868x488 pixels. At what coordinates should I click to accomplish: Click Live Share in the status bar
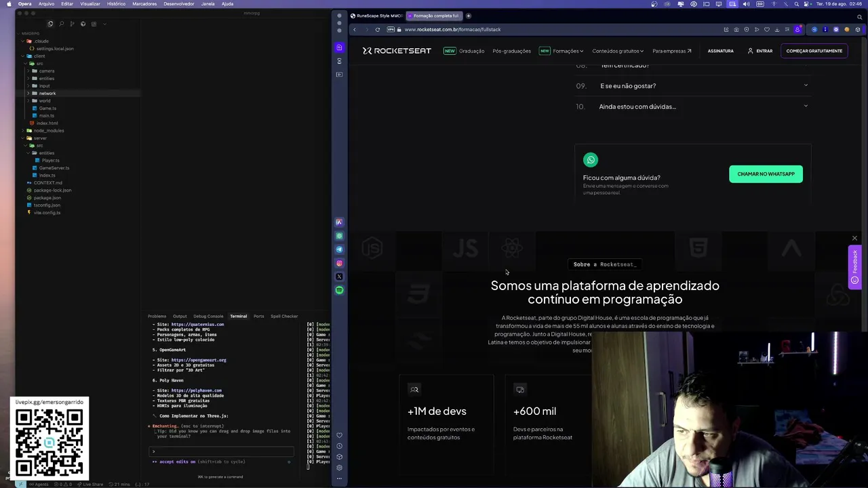(x=90, y=484)
